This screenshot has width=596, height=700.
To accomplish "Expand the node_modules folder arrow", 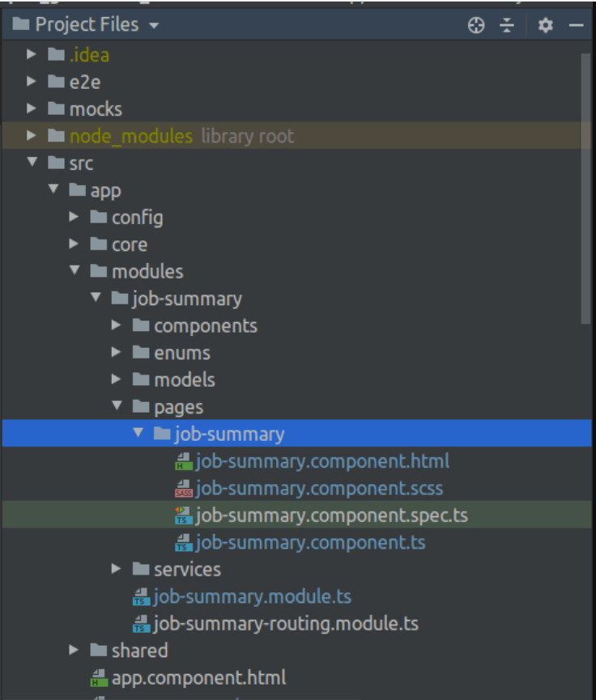I will (x=32, y=136).
